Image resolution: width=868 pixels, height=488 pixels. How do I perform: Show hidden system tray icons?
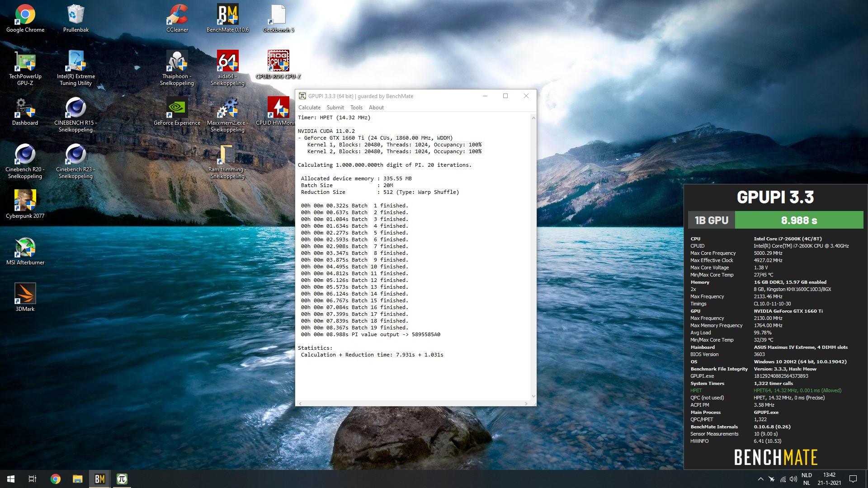pos(760,479)
